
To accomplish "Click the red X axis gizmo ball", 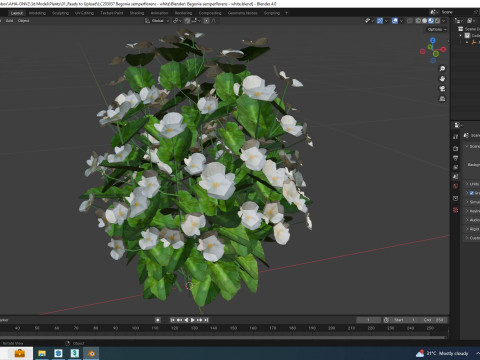I will click(x=443, y=49).
